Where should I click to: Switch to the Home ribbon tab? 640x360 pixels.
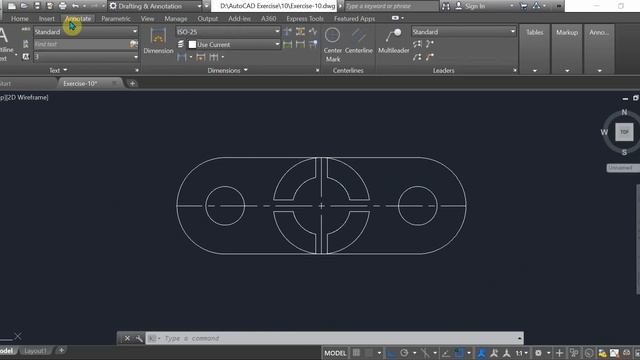point(20,19)
